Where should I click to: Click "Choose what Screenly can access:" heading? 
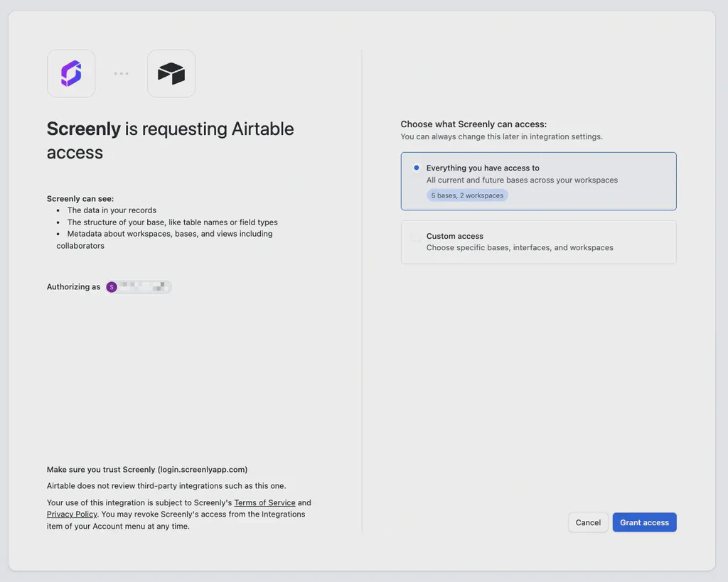pyautogui.click(x=473, y=124)
